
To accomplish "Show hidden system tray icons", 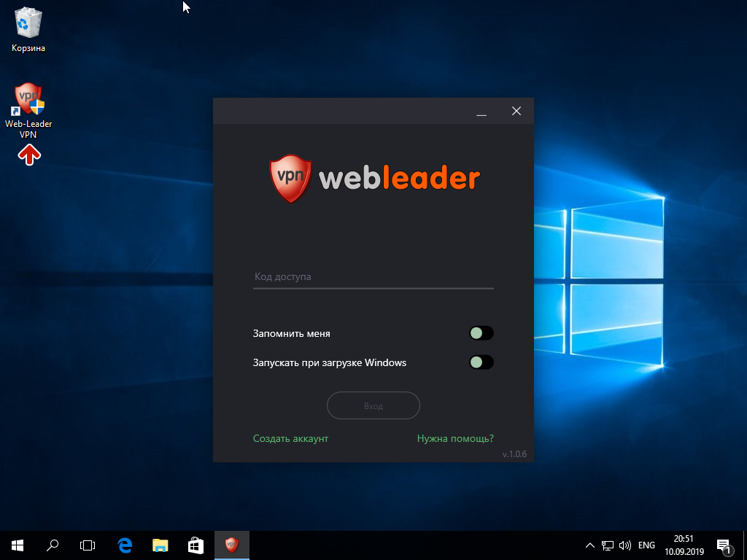I will point(589,545).
